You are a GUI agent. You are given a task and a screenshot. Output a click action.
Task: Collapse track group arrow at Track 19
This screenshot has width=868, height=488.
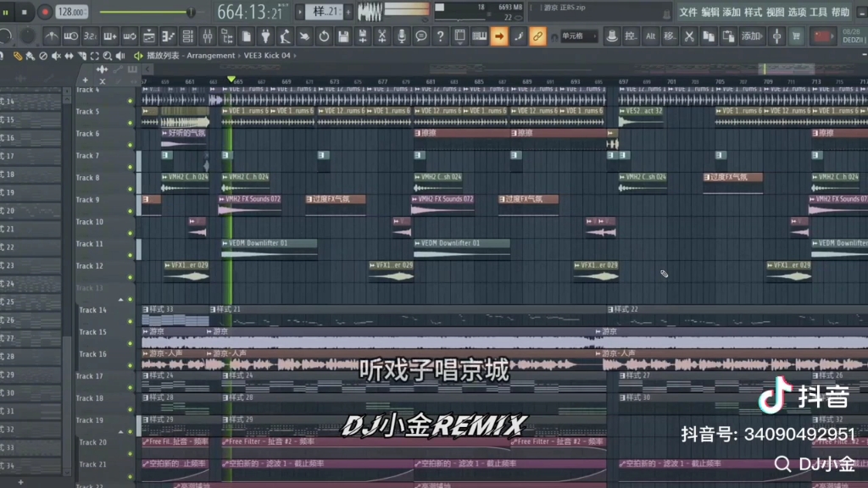point(120,431)
